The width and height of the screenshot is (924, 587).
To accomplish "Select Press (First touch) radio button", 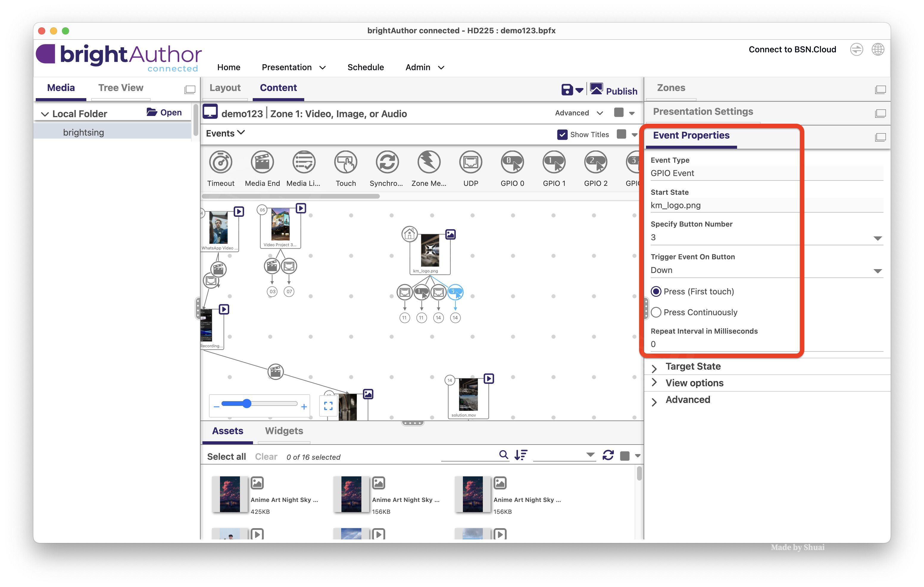I will pos(656,291).
